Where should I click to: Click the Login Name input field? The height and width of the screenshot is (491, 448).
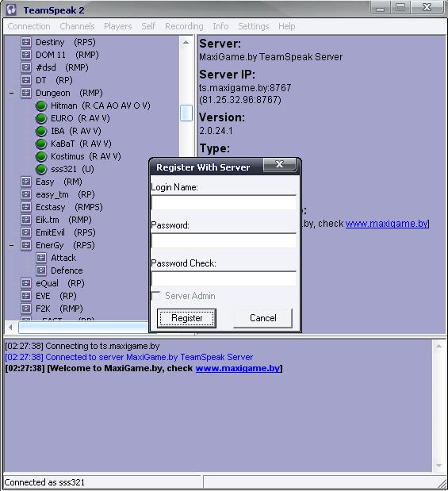(x=224, y=202)
